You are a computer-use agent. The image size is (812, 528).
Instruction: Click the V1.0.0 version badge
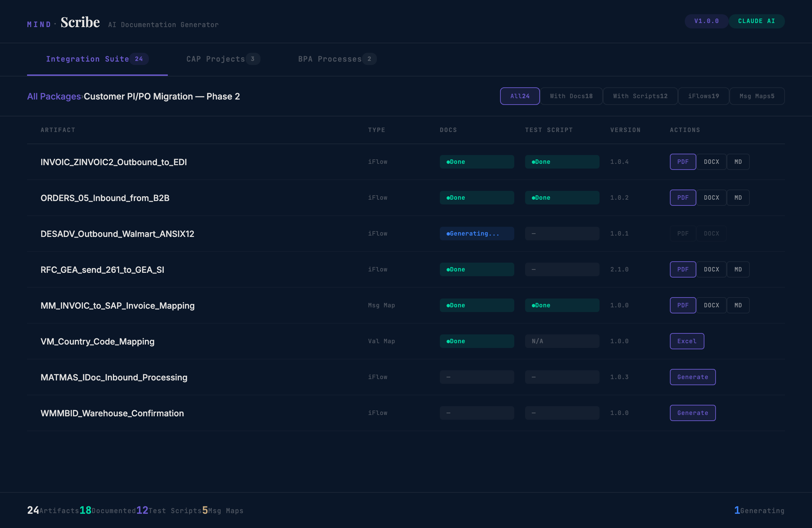click(706, 21)
